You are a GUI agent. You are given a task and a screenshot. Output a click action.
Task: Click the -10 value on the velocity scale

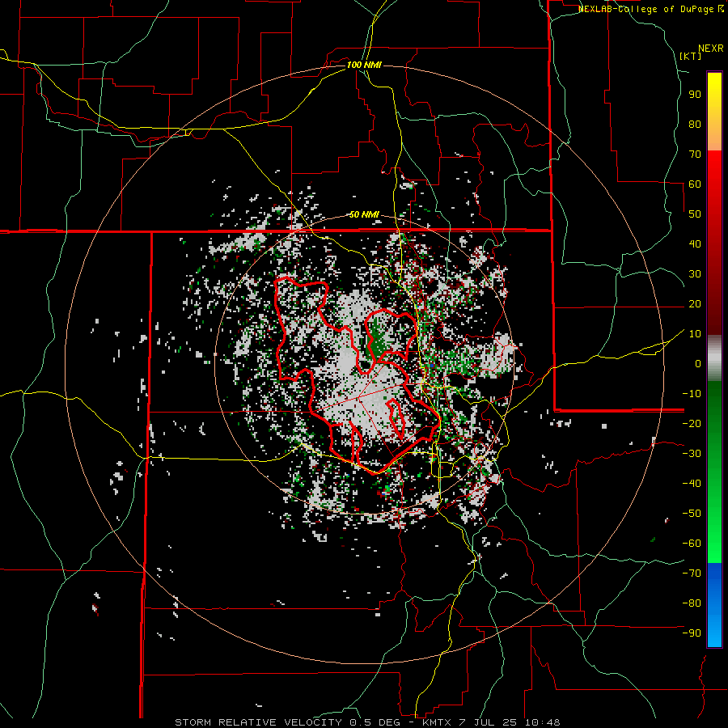[x=692, y=394]
